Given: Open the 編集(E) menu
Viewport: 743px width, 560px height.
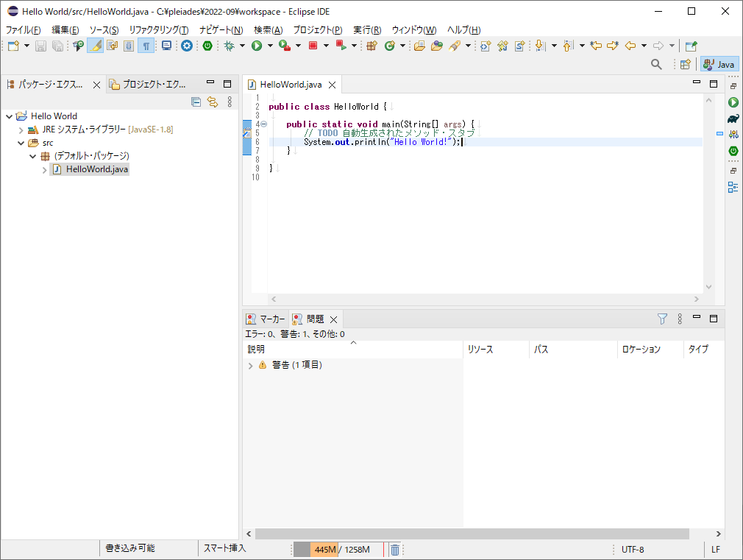Looking at the screenshot, I should click(x=65, y=30).
